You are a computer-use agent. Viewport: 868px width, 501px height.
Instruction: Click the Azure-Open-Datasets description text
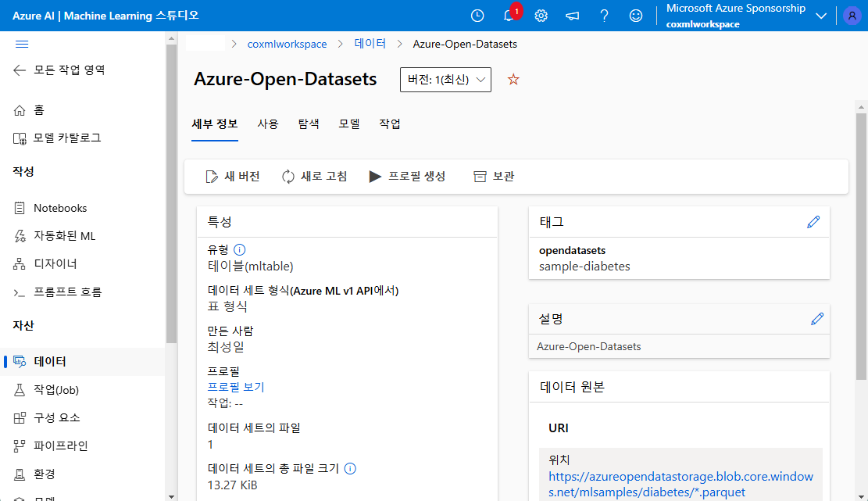click(x=589, y=346)
